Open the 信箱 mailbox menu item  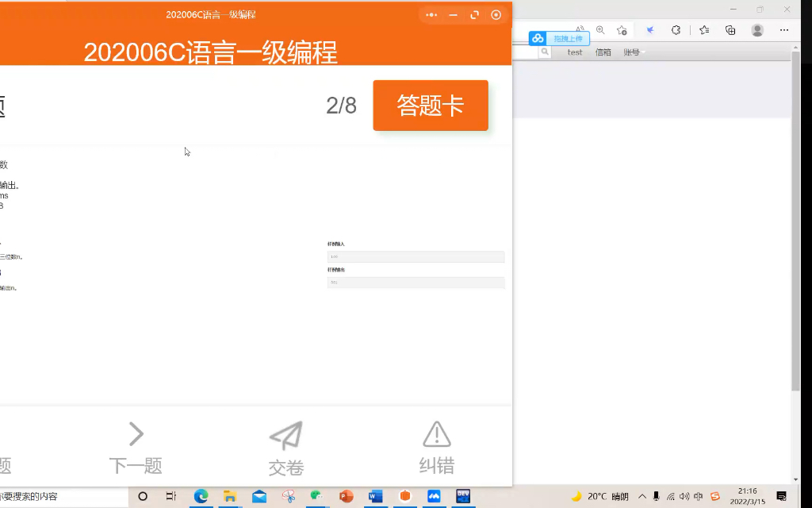pos(603,52)
